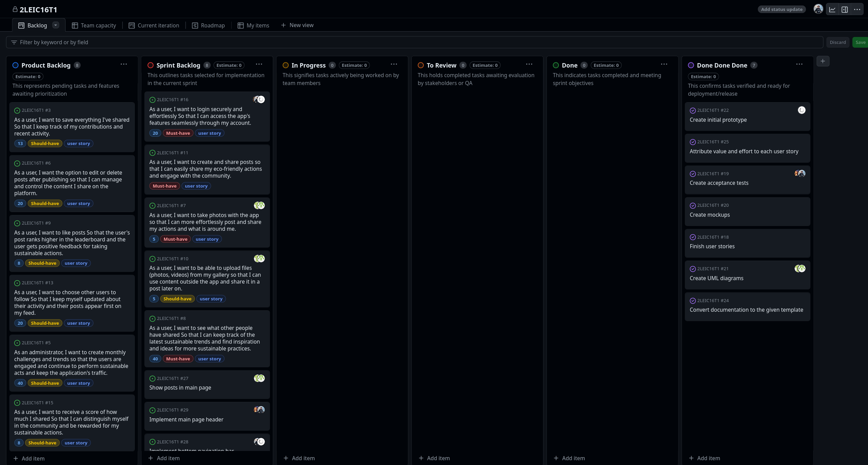Open the Insights chart icon
The width and height of the screenshot is (868, 465).
pos(832,10)
